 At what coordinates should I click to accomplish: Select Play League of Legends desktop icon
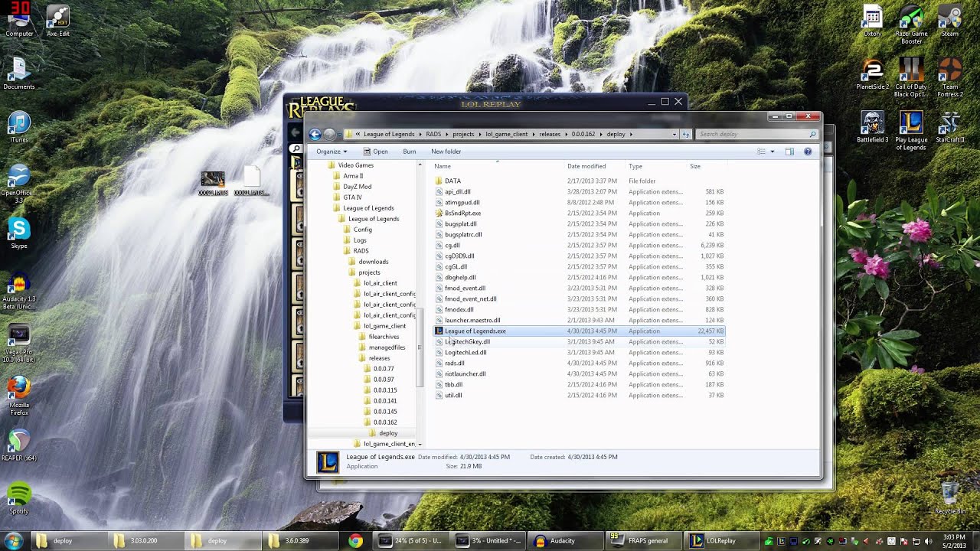pos(911,130)
